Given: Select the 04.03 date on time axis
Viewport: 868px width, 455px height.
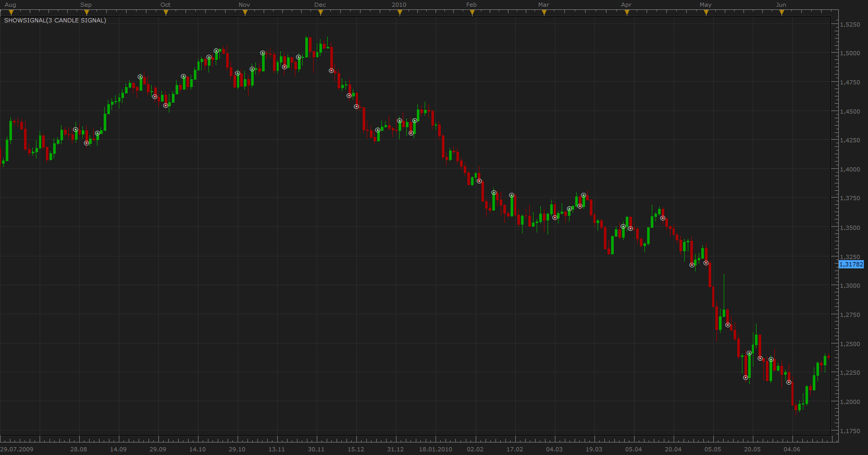Looking at the screenshot, I should (554, 449).
